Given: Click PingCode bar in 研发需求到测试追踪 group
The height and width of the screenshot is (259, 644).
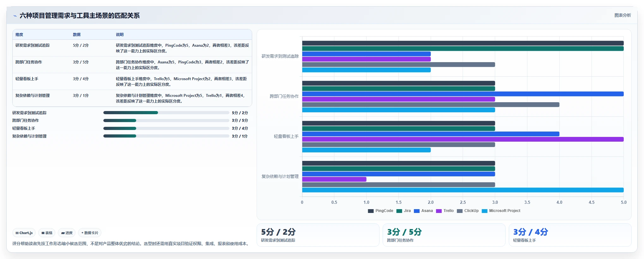Looking at the screenshot, I should (x=463, y=43).
